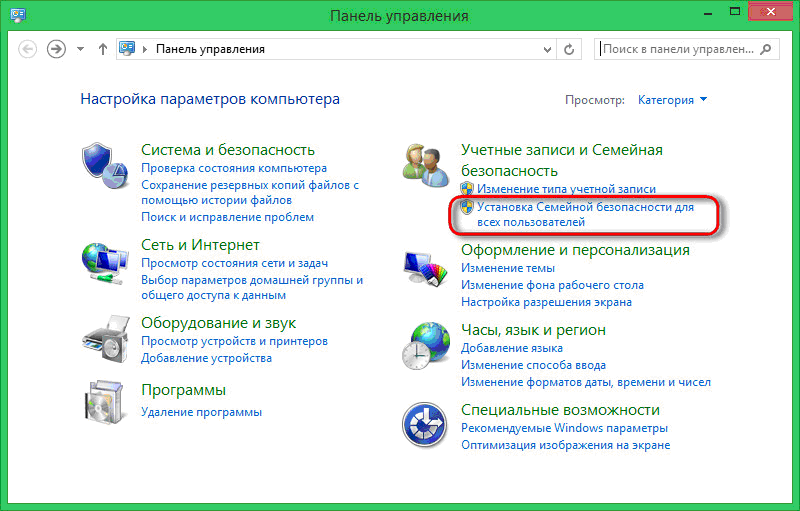
Task: Click Изменение способа ввода link
Action: tap(533, 365)
